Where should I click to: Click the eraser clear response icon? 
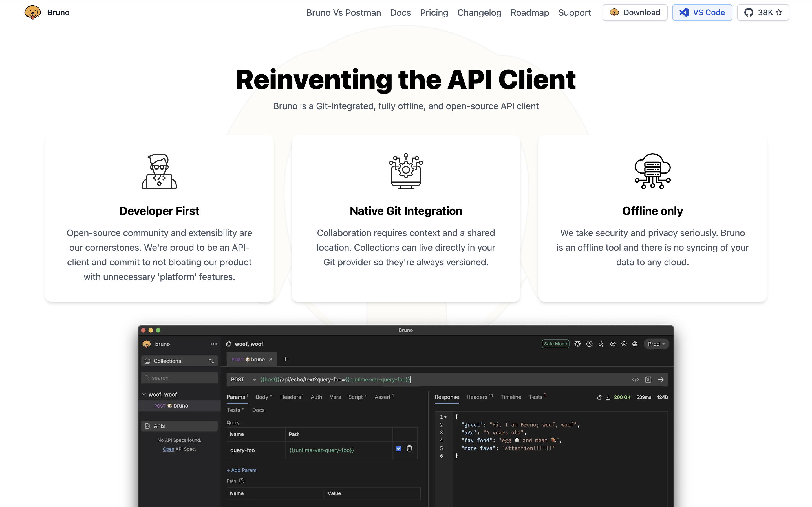[599, 397]
